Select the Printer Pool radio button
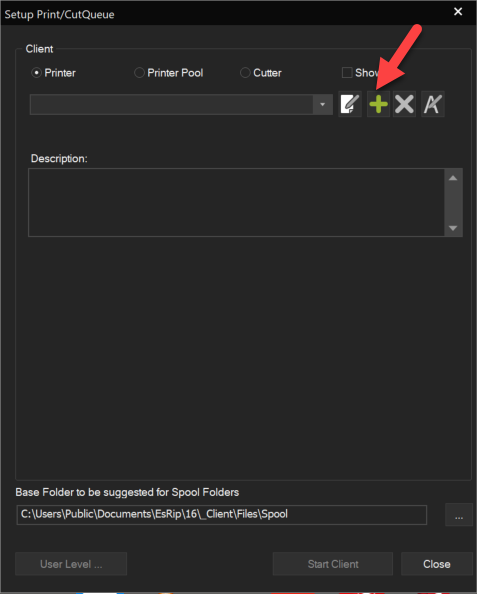 pos(139,73)
